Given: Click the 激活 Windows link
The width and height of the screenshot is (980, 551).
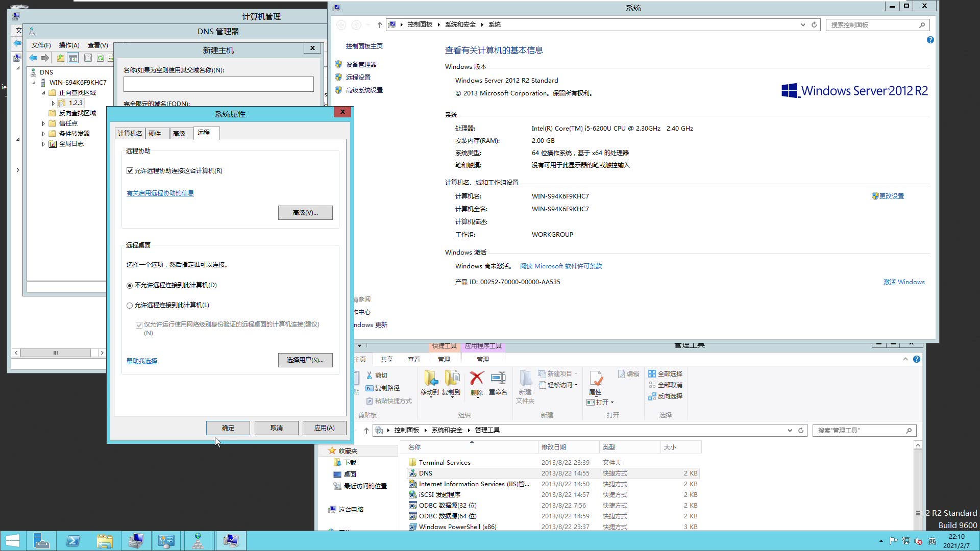Looking at the screenshot, I should (903, 282).
